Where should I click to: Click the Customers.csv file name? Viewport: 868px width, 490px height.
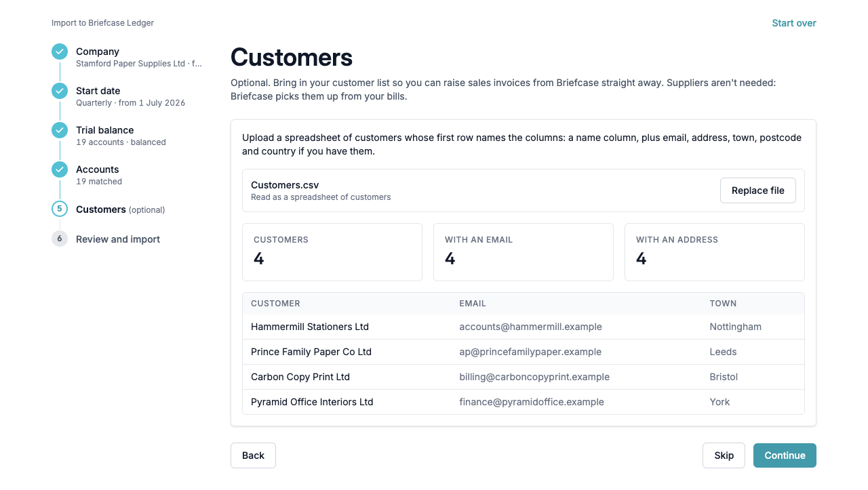(285, 185)
